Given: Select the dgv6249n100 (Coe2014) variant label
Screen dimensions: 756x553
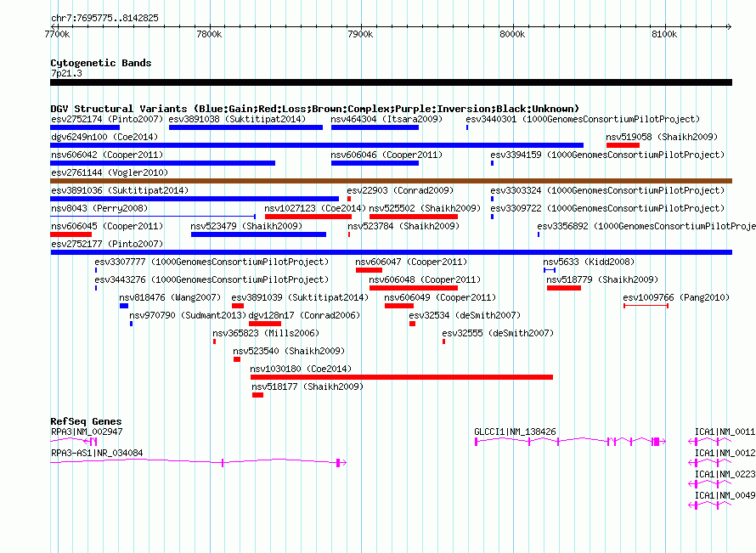Looking at the screenshot, I should (104, 137).
